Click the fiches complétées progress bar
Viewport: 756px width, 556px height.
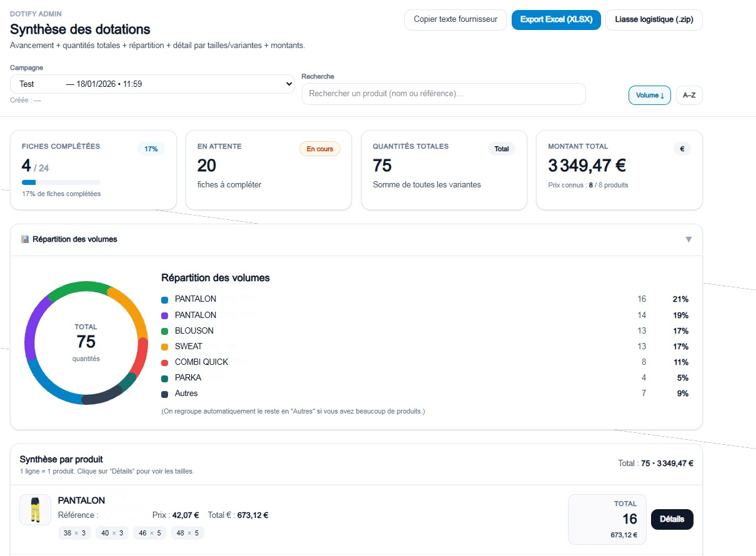pyautogui.click(x=61, y=182)
